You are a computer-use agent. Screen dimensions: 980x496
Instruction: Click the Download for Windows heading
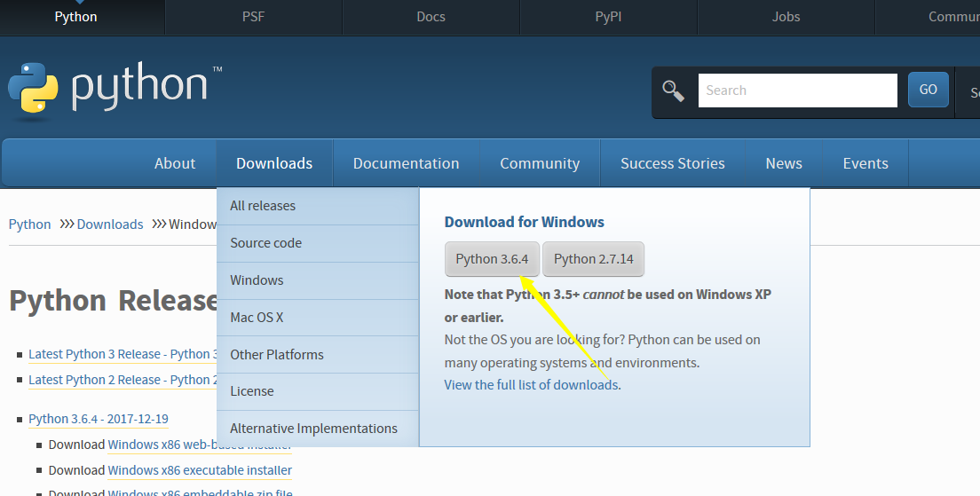(x=525, y=223)
